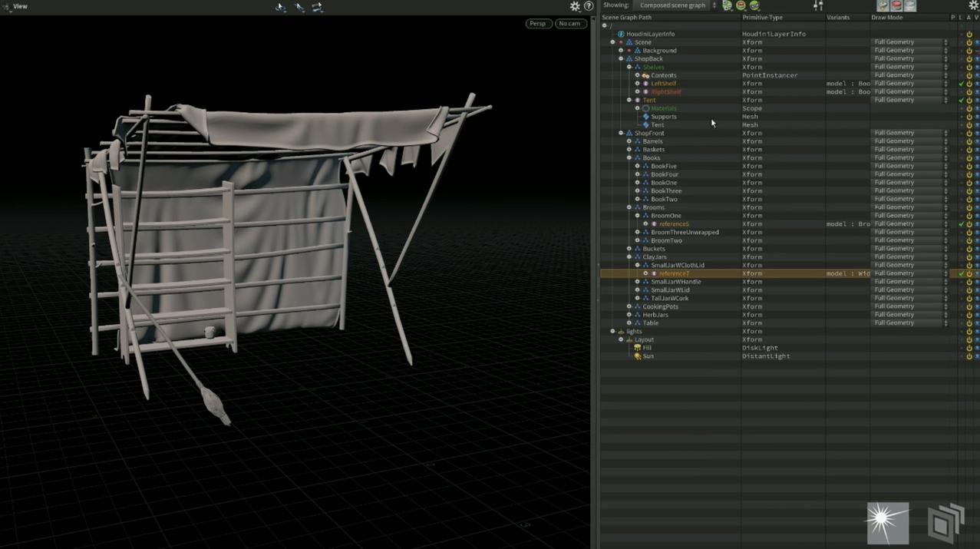Click the Draw Mode column header

(x=909, y=18)
